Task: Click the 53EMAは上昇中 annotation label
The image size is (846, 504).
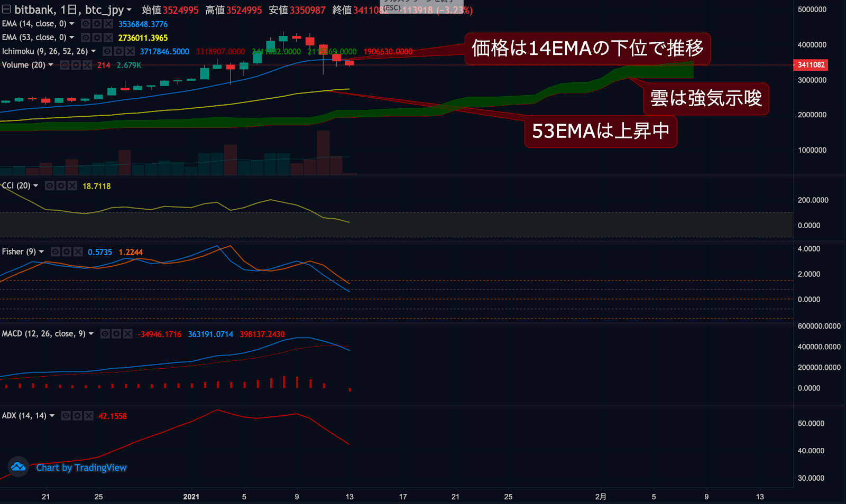Action: click(x=601, y=131)
